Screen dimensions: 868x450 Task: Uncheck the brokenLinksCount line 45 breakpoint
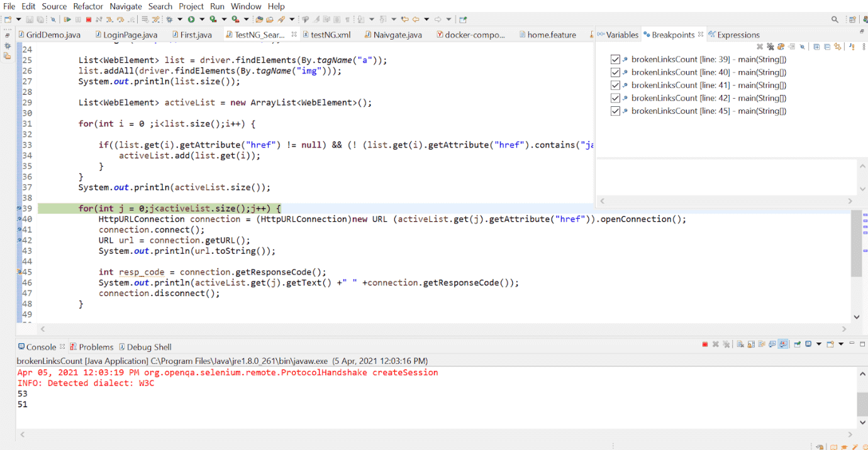pyautogui.click(x=615, y=111)
